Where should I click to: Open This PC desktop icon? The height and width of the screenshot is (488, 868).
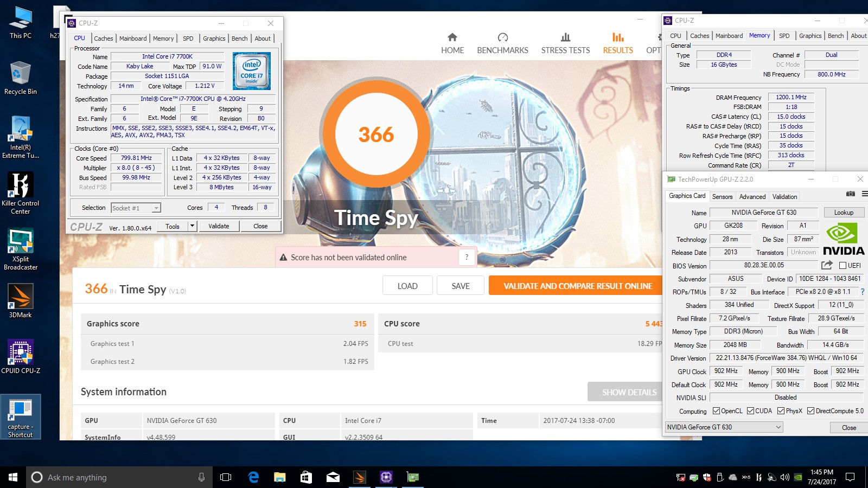(21, 23)
